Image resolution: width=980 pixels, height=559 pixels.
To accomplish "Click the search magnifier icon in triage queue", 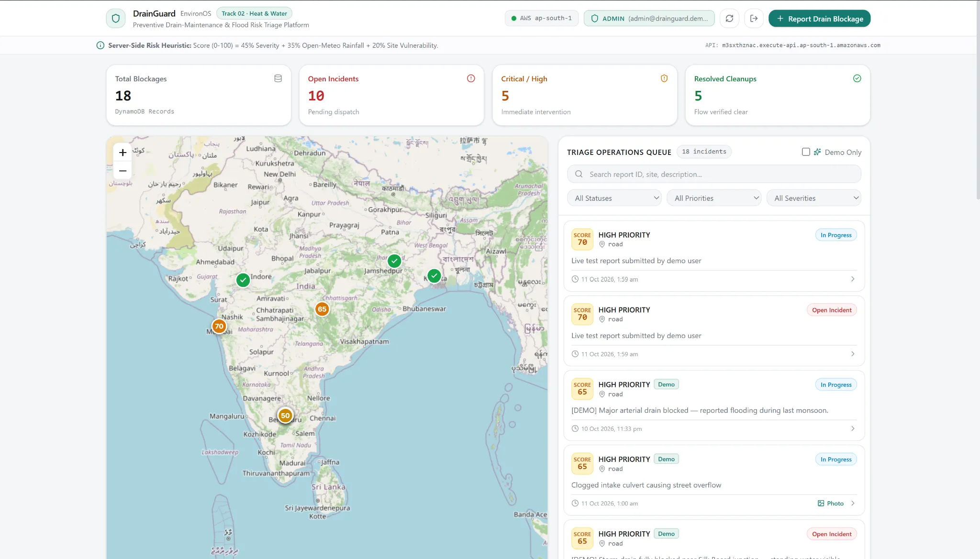I will click(579, 174).
